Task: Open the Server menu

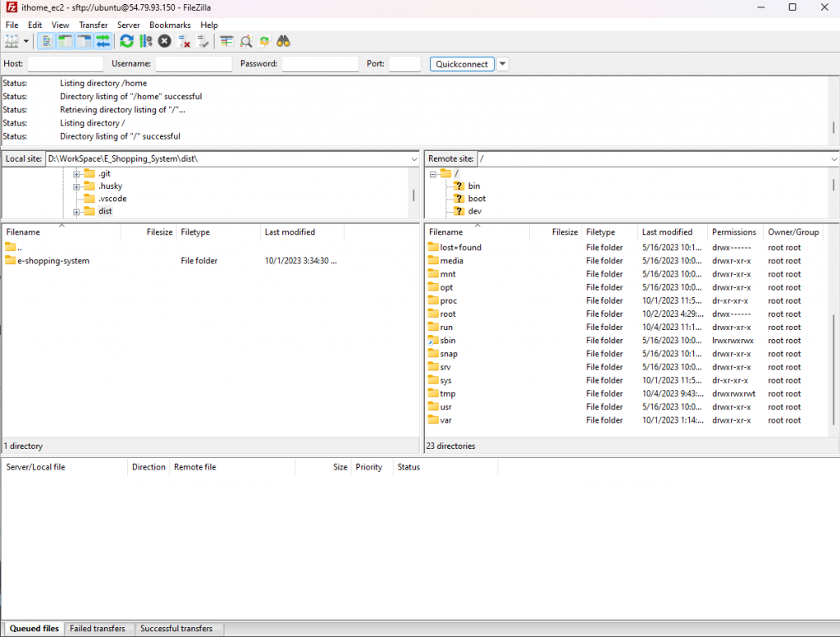Action: 129,25
